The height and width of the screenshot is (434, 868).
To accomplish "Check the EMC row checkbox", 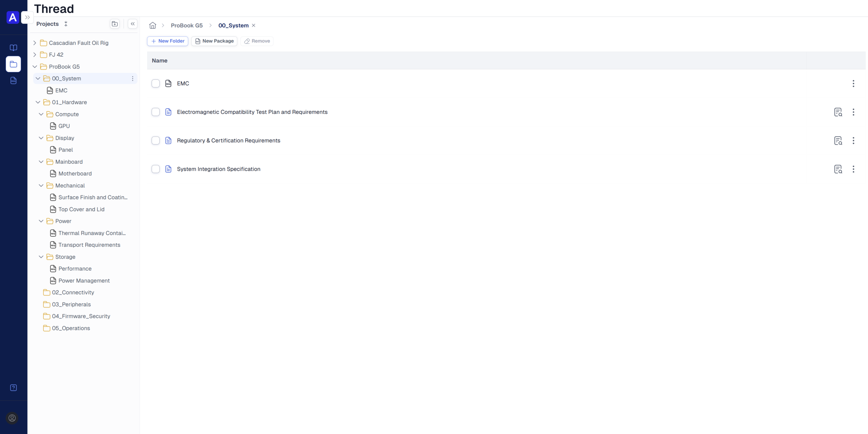I will point(155,83).
